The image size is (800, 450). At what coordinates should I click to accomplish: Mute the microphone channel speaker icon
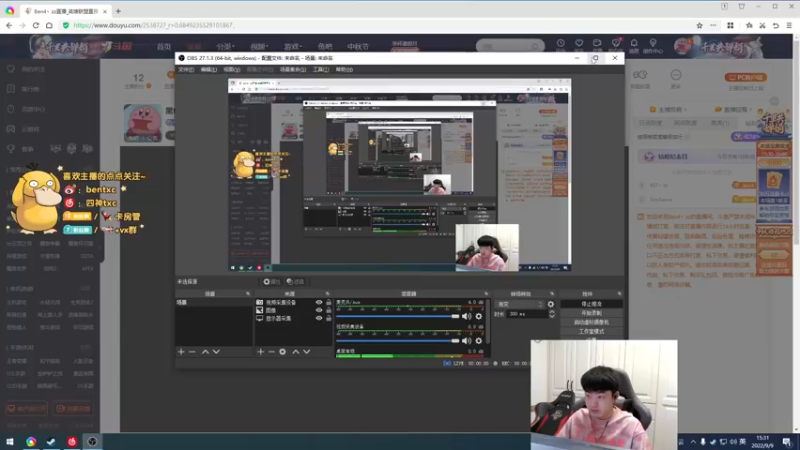(466, 316)
